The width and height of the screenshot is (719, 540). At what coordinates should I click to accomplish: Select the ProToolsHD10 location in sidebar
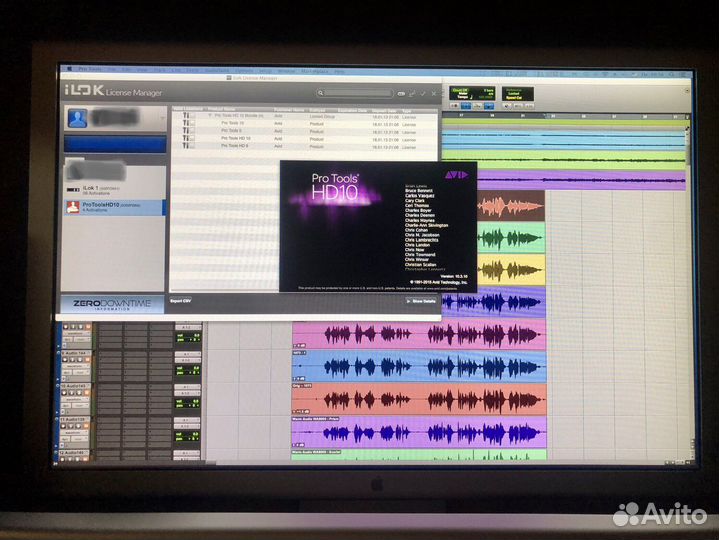115,207
